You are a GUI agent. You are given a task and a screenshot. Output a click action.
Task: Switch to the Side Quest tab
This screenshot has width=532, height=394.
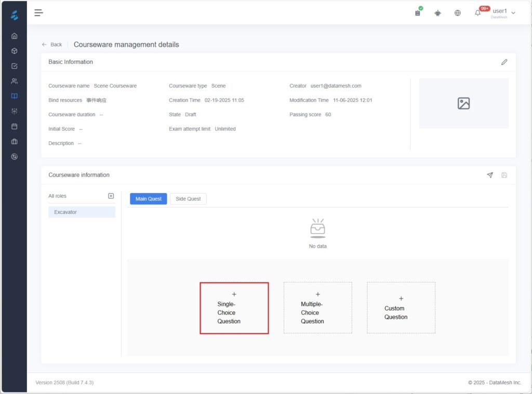188,199
